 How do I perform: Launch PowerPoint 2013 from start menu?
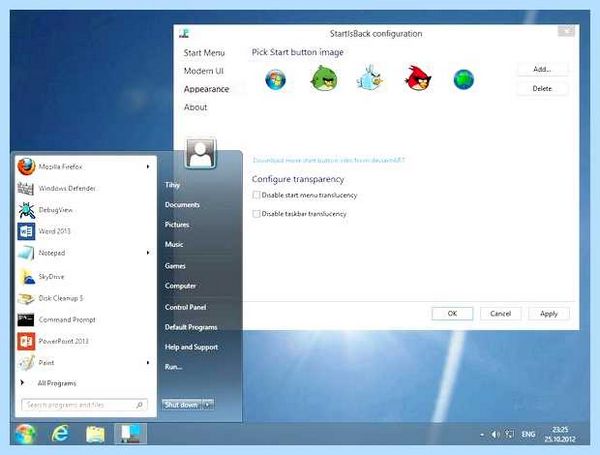[53, 341]
